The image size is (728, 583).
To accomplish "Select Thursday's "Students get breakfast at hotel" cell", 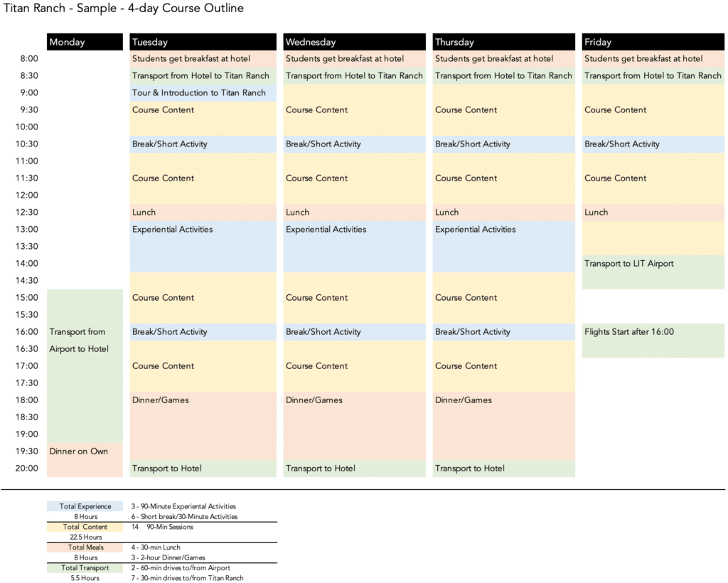I will coord(504,59).
